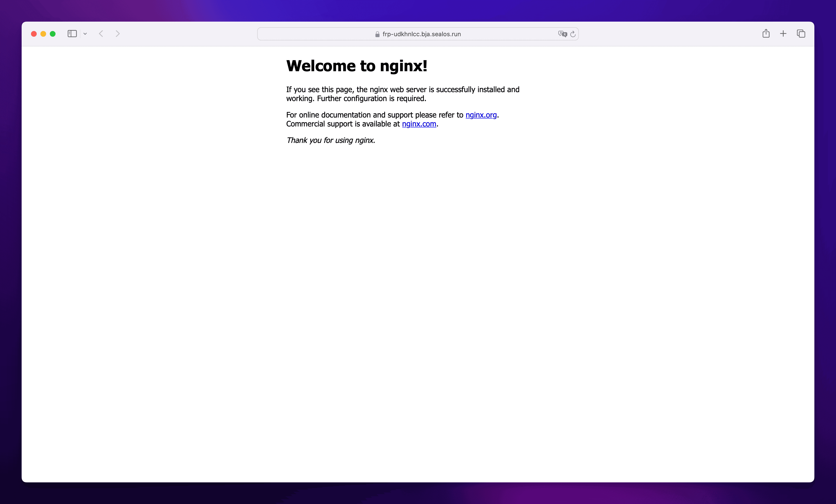Open the sidebar tab group dropdown chevron
This screenshot has width=836, height=504.
tap(85, 34)
